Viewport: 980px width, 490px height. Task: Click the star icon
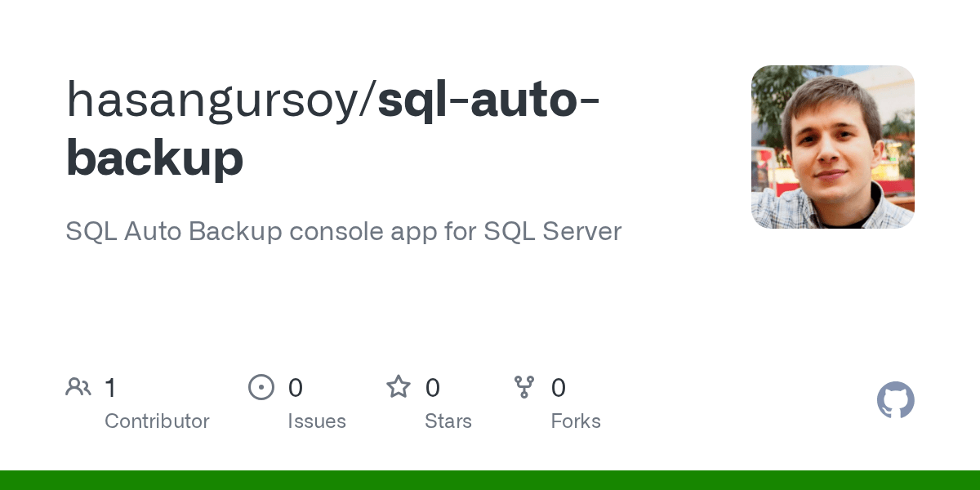[x=399, y=386]
